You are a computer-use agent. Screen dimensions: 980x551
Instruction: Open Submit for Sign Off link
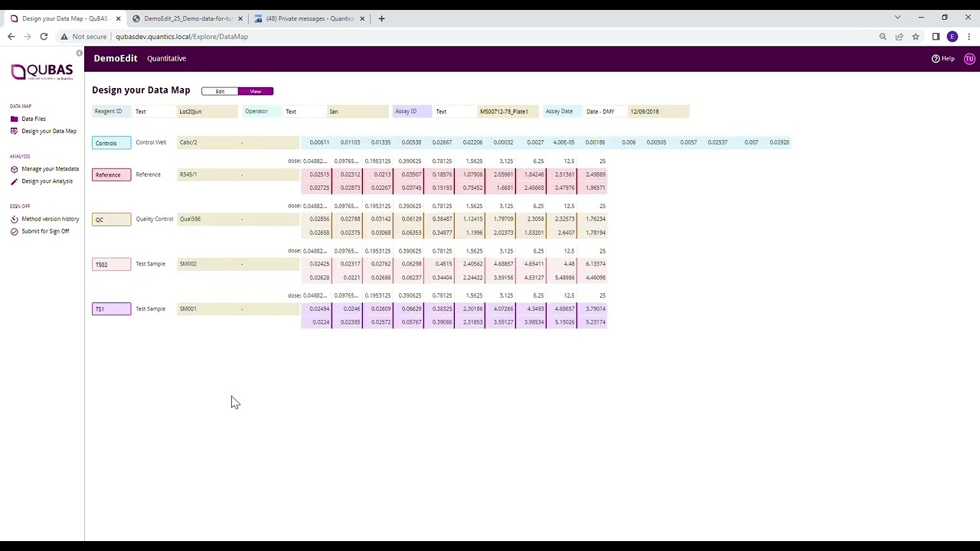45,231
